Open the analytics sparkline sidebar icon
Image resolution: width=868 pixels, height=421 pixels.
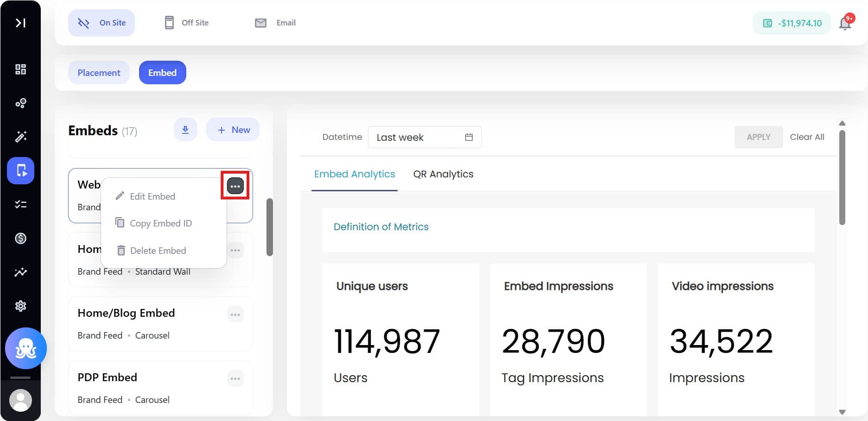[20, 272]
